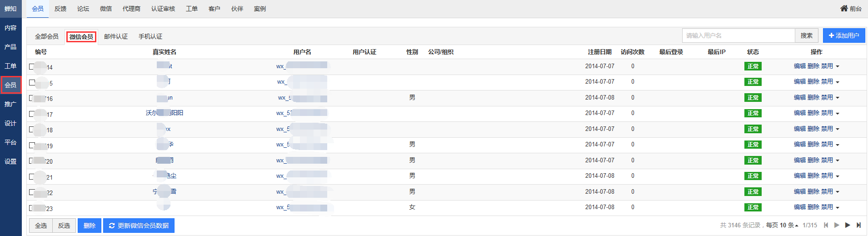This screenshot has height=236, width=868.
Task: Check the box for member row 22
Action: tap(32, 192)
